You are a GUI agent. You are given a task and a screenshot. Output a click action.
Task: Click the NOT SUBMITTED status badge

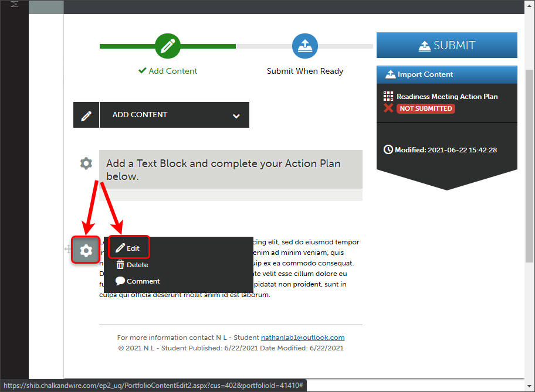425,108
